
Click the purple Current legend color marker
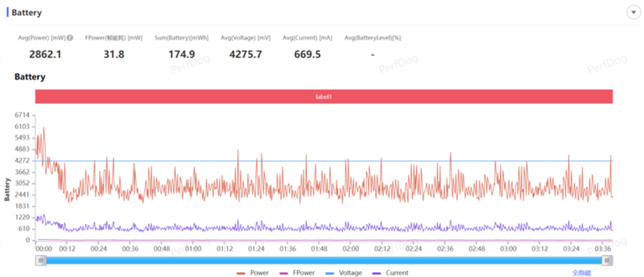(x=376, y=273)
